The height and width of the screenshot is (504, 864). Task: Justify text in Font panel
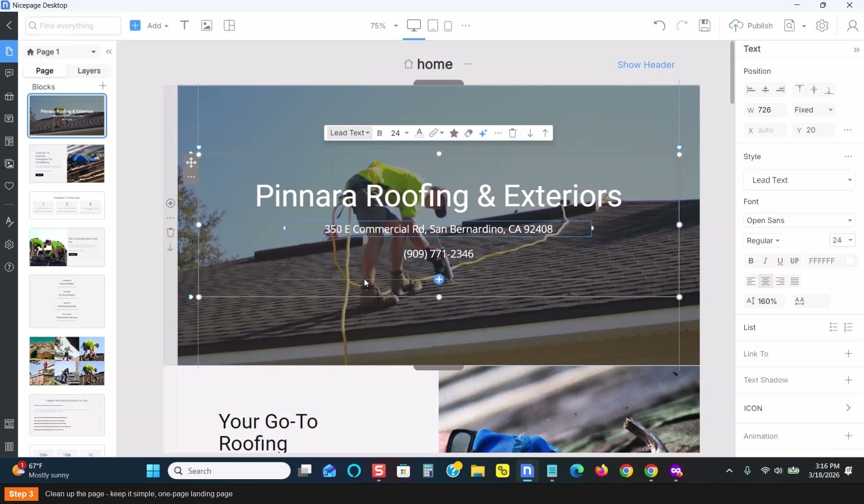pos(795,281)
